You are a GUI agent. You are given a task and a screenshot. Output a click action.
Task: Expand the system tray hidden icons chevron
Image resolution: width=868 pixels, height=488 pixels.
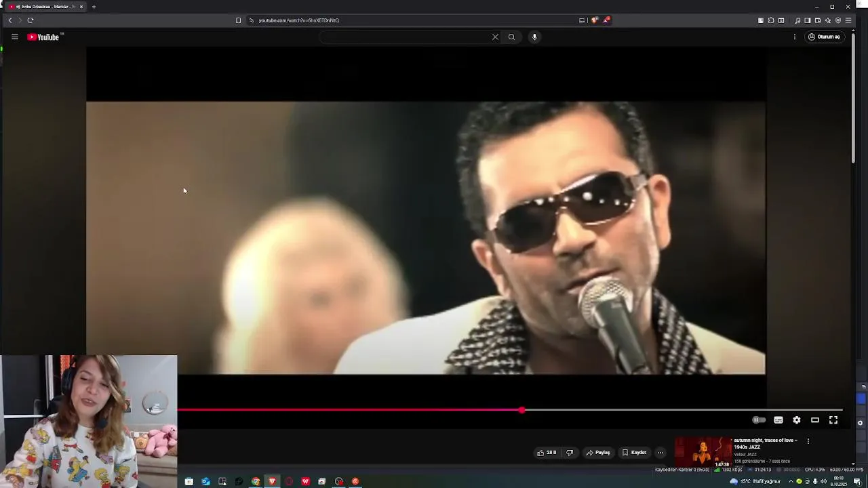791,481
